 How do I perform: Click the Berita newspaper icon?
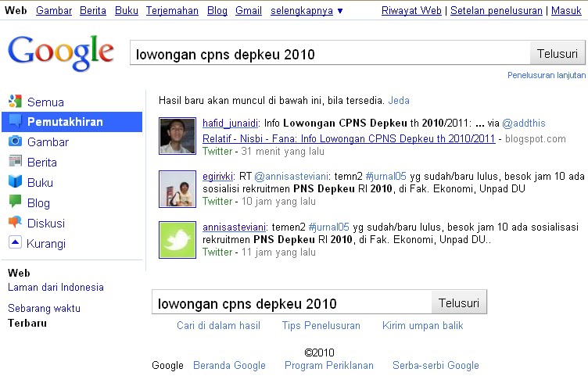click(x=15, y=162)
